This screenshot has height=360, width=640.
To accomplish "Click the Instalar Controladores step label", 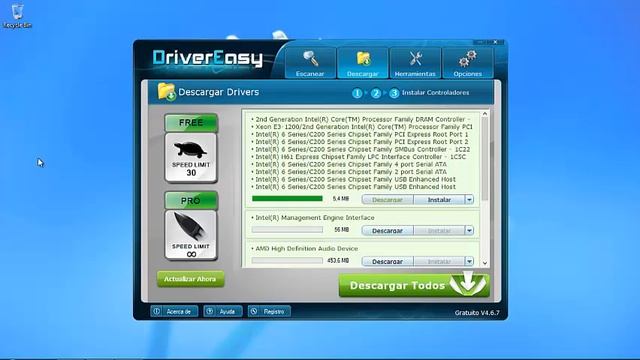I will (436, 93).
